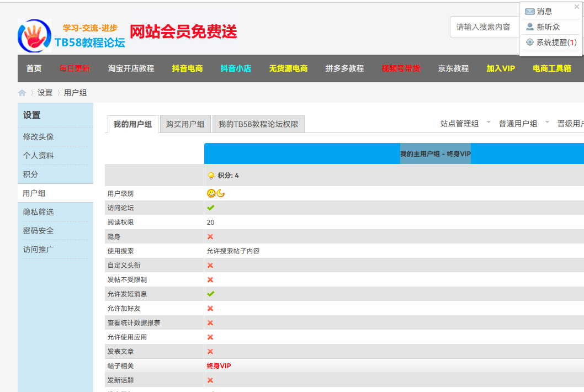
Task: Open 京东教程 navigation item
Action: tap(453, 68)
